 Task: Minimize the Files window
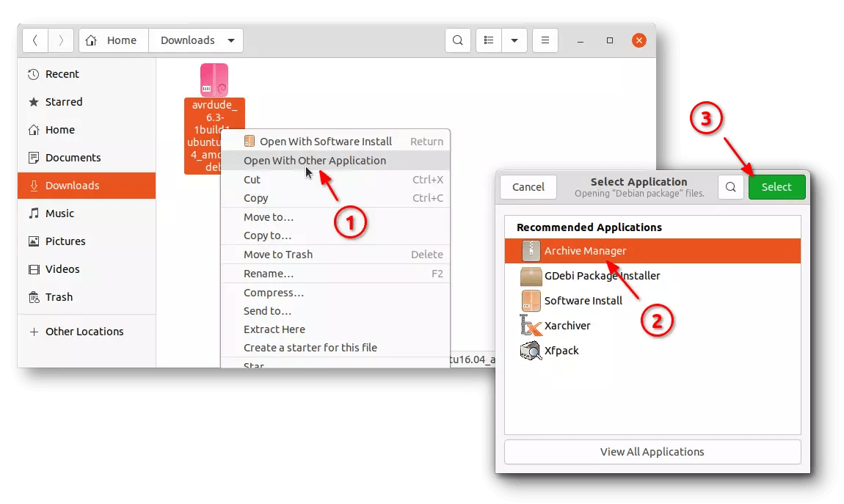581,41
